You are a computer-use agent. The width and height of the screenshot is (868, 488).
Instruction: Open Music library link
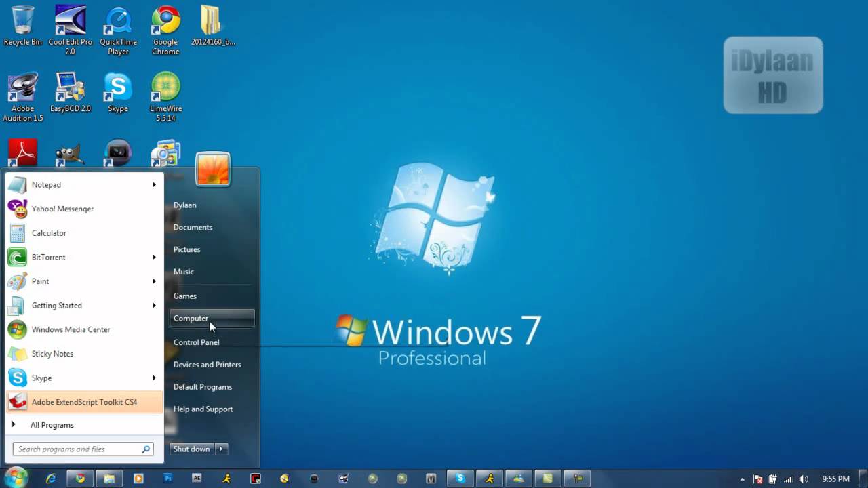(x=212, y=272)
